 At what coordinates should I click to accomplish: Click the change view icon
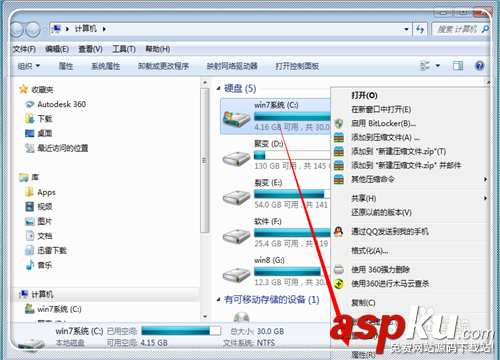click(425, 66)
